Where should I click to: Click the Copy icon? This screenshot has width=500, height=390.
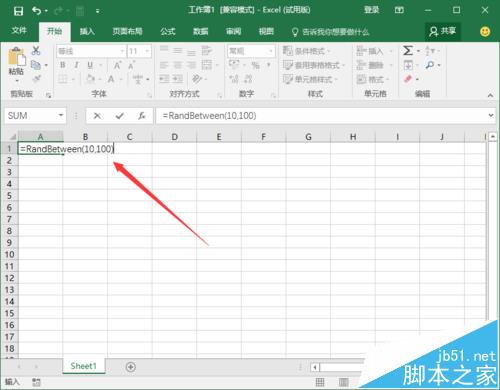(x=36, y=65)
